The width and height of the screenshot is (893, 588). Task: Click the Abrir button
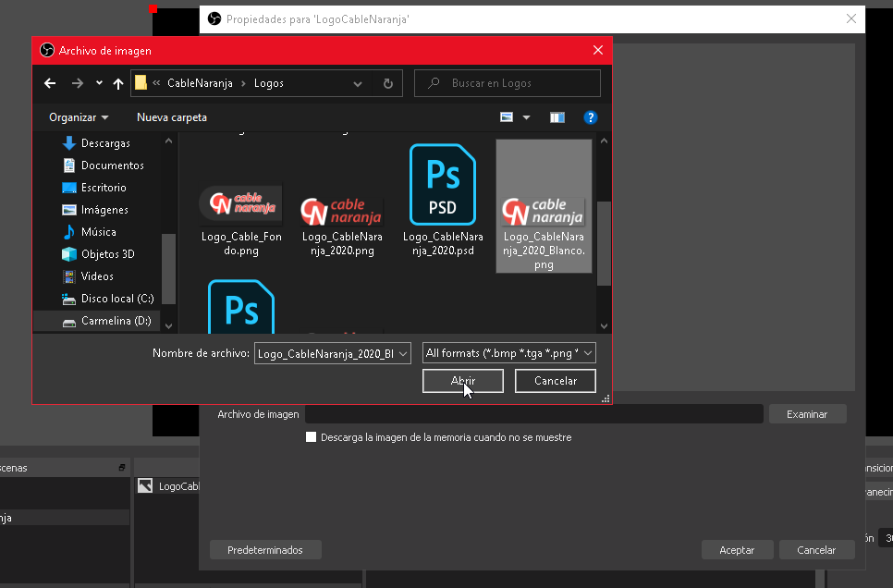(x=463, y=381)
